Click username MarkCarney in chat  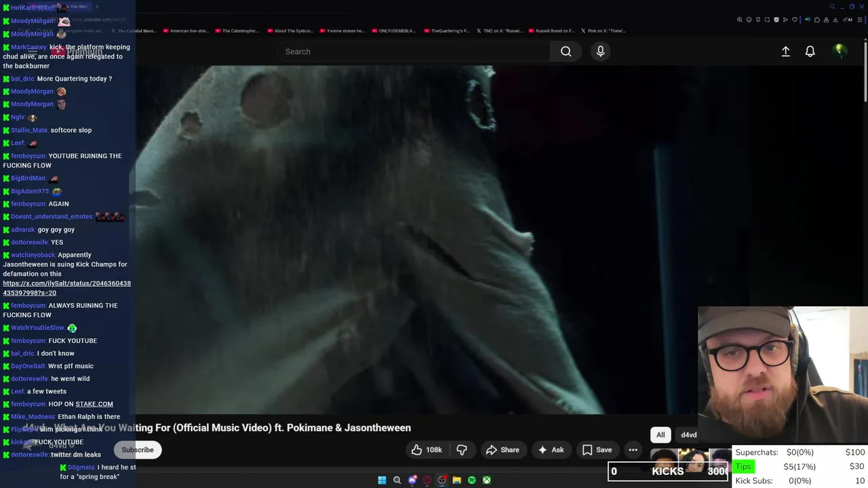(28, 47)
